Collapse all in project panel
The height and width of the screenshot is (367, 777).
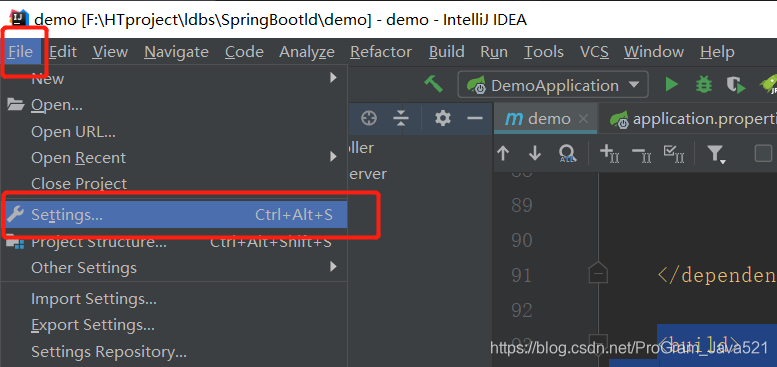(x=400, y=118)
